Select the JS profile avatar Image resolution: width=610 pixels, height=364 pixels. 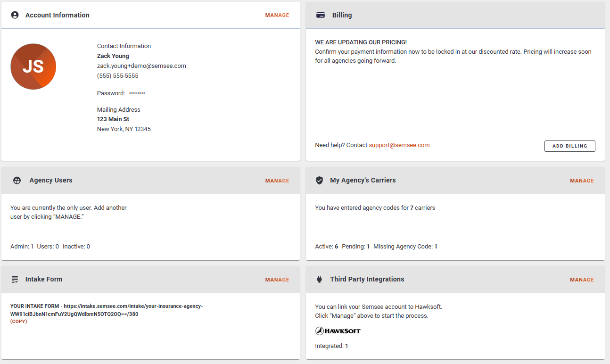pyautogui.click(x=33, y=66)
